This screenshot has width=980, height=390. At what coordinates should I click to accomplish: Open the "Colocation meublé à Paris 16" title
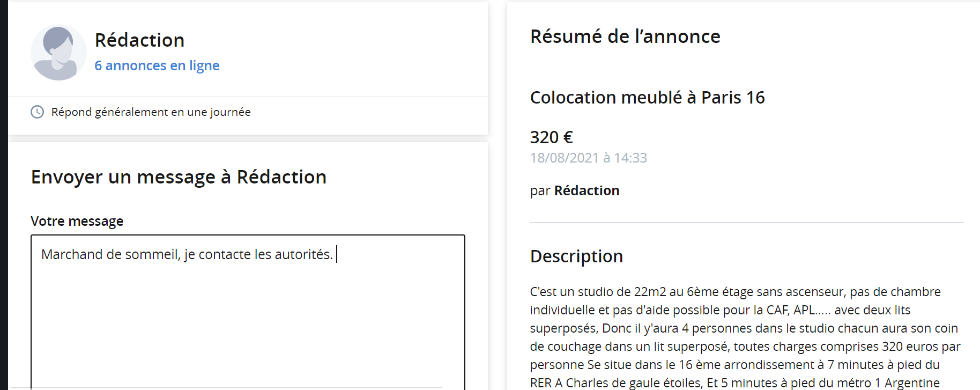(647, 98)
